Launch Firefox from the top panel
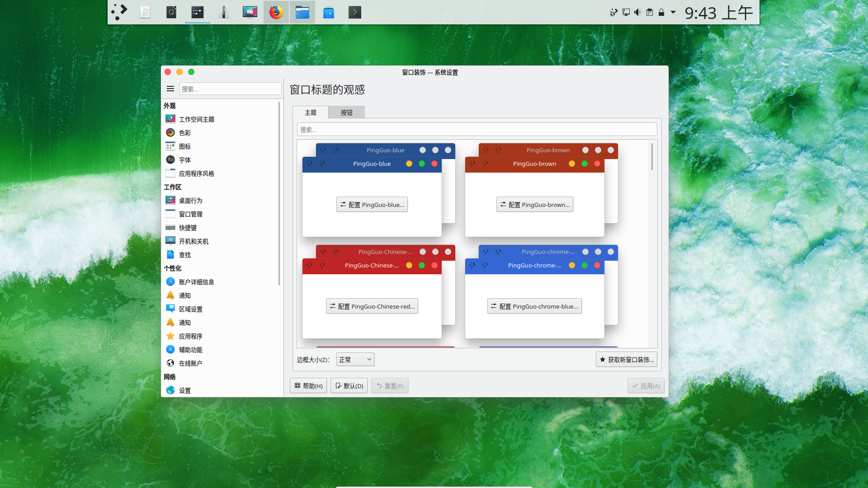Viewport: 868px width, 488px height. pyautogui.click(x=276, y=12)
